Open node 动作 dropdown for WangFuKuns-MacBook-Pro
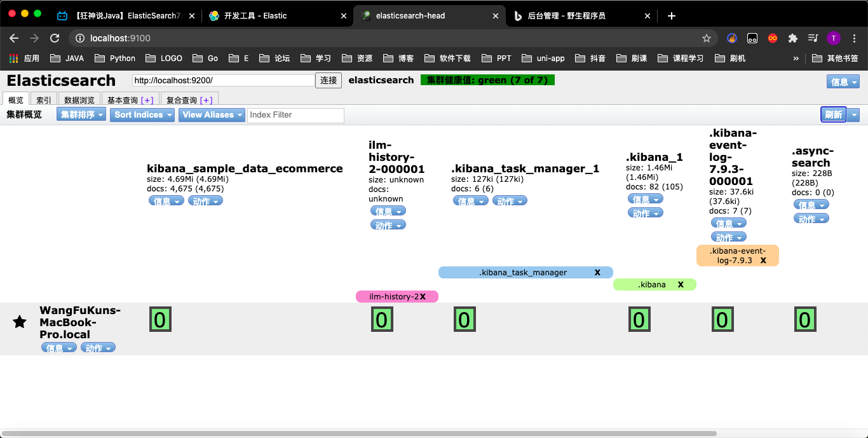Screen dimensions: 868x438 click(x=98, y=348)
